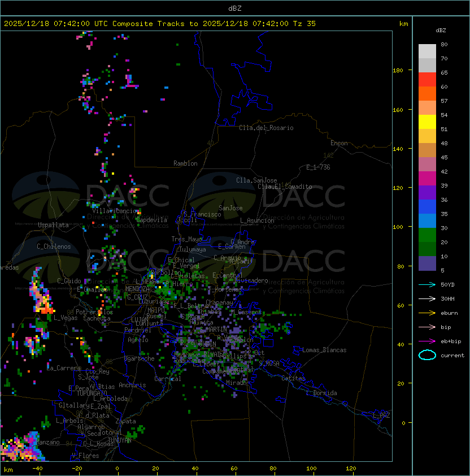Screen dimensions: 470x476
Task: Click the 'MENDOZA' city label
Action: (x=137, y=289)
